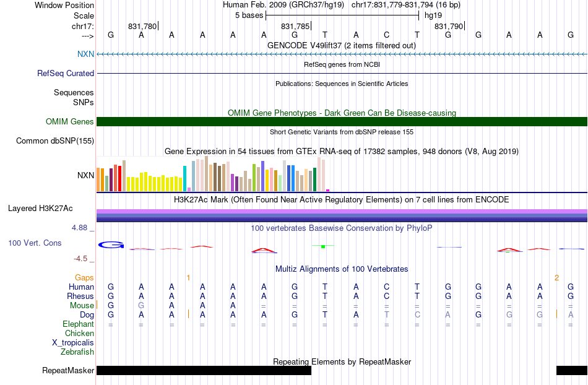Click the 'Repeating Elements by RepeatMasker' title
Image resolution: width=588 pixels, height=385 pixels.
point(342,361)
